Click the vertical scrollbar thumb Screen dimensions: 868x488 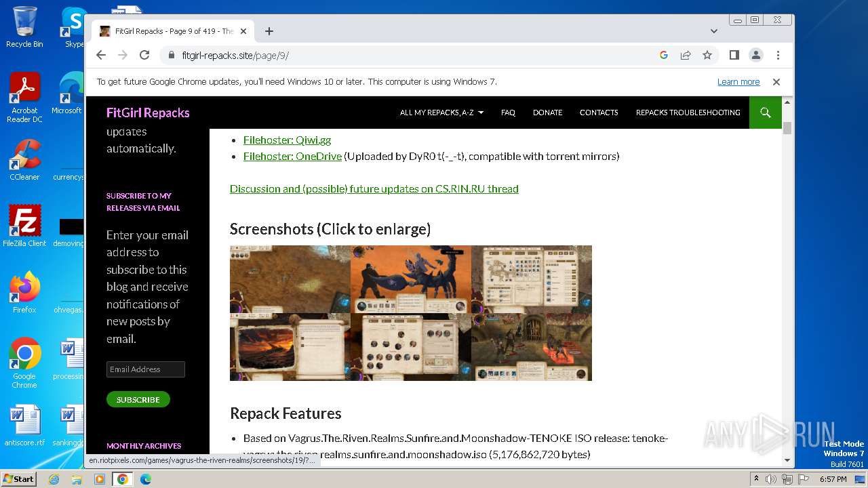pyautogui.click(x=787, y=128)
